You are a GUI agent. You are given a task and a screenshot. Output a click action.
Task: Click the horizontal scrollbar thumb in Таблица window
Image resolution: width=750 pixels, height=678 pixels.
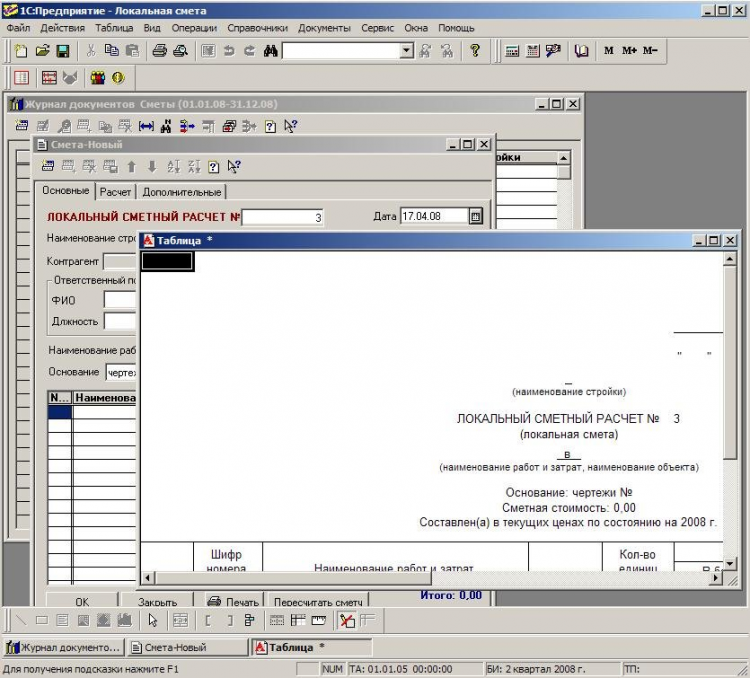point(293,578)
